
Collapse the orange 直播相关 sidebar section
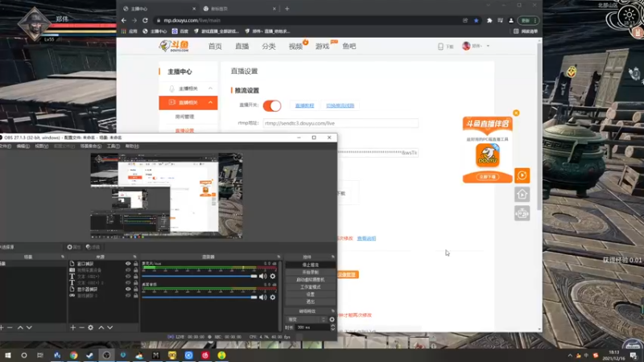pos(210,103)
